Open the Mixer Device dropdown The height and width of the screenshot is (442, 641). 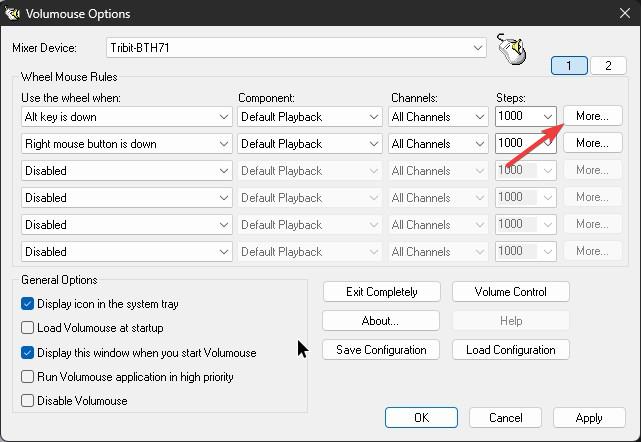296,48
